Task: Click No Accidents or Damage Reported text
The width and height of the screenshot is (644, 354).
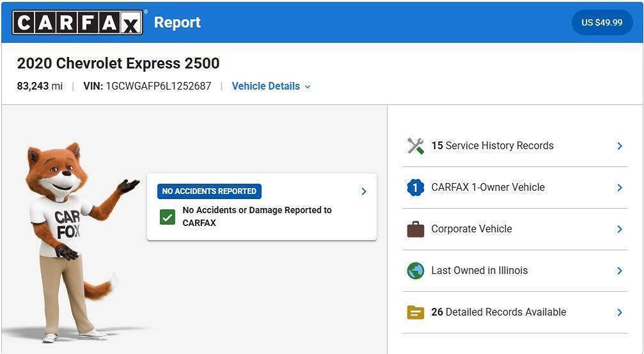Action: [x=256, y=216]
